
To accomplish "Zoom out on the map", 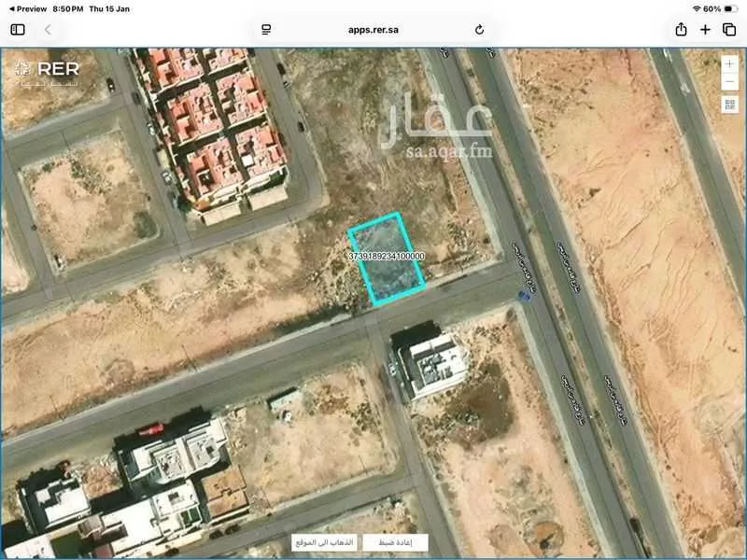I will 729,81.
